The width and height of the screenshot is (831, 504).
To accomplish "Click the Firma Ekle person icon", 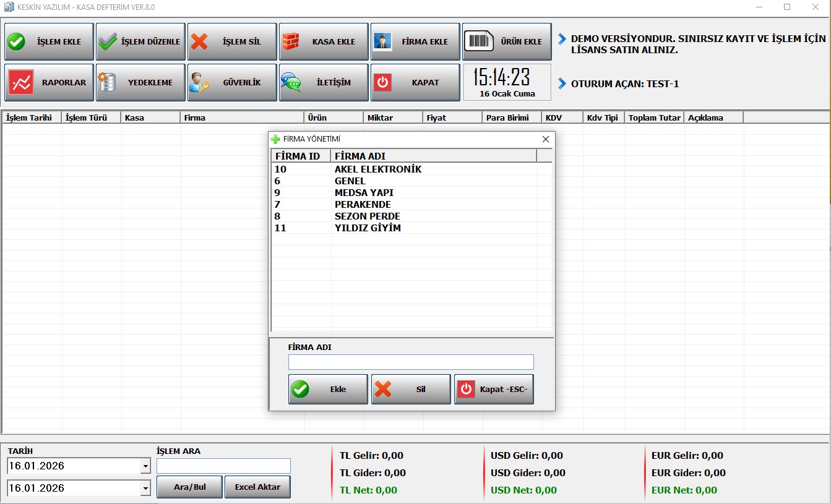I will (x=382, y=42).
